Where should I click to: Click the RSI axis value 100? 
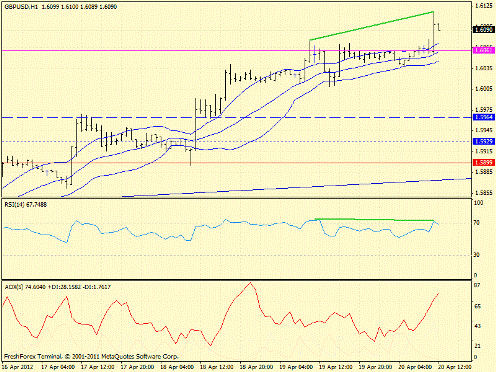[x=478, y=202]
